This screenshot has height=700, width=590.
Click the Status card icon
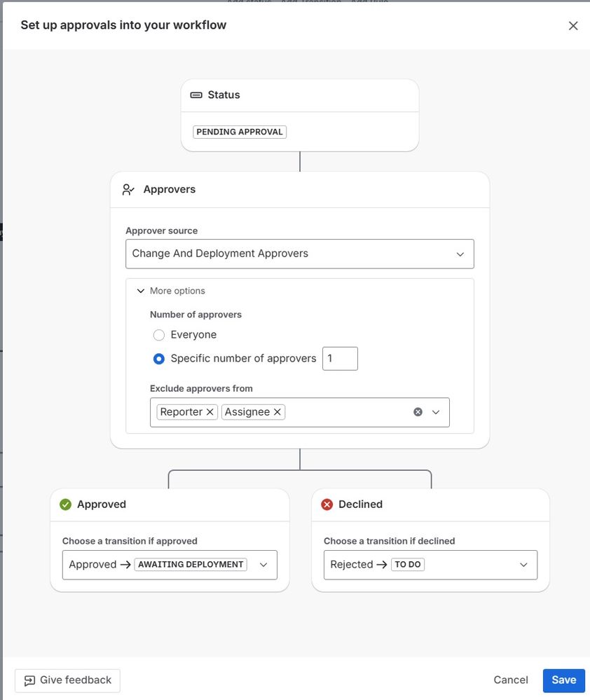[x=196, y=95]
